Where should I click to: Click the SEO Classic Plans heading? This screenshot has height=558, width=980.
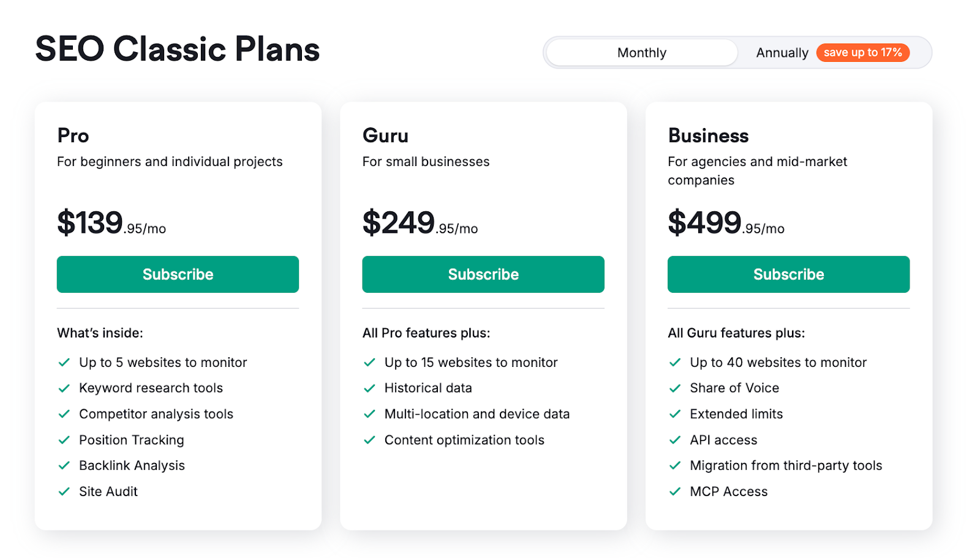coord(177,49)
